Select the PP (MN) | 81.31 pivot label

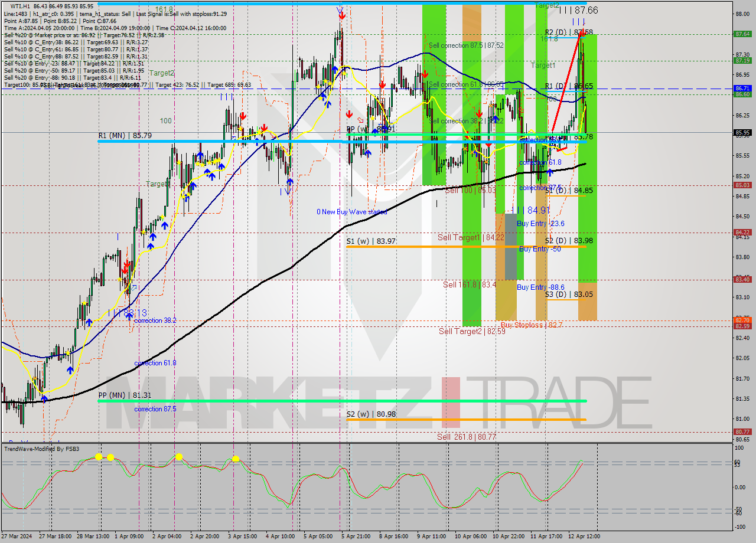[125, 395]
